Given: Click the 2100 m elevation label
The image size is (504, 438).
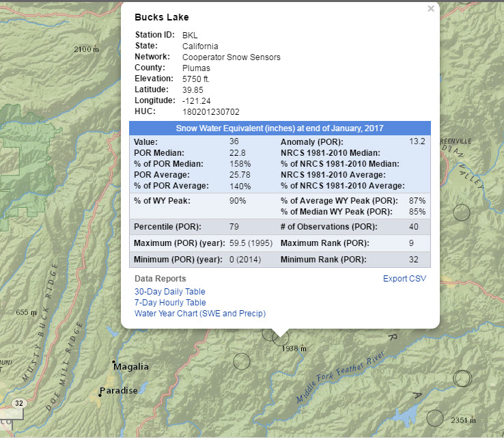Looking at the screenshot, I should [87, 49].
